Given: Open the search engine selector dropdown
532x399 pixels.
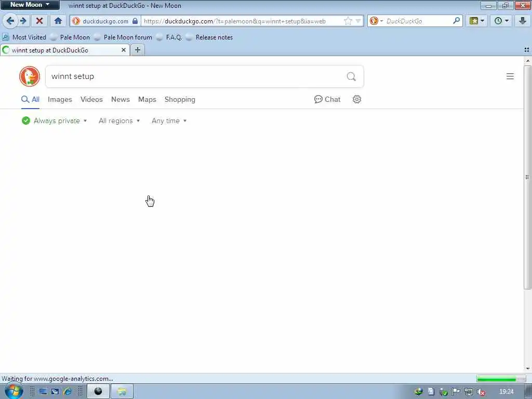Looking at the screenshot, I should [x=376, y=21].
